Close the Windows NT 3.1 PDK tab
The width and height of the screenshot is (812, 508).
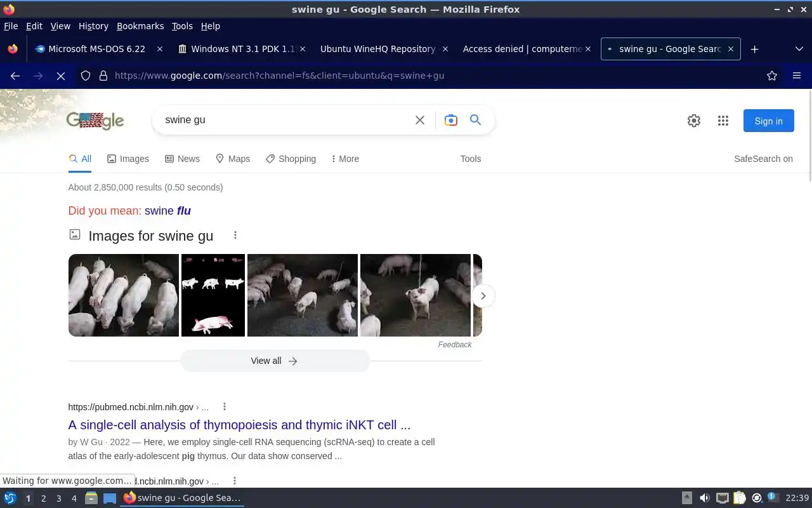[303, 49]
